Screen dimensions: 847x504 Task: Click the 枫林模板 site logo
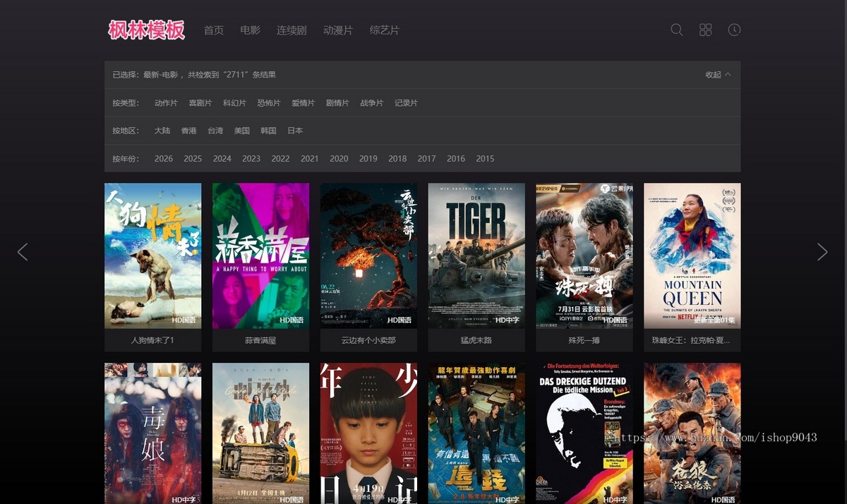[147, 30]
